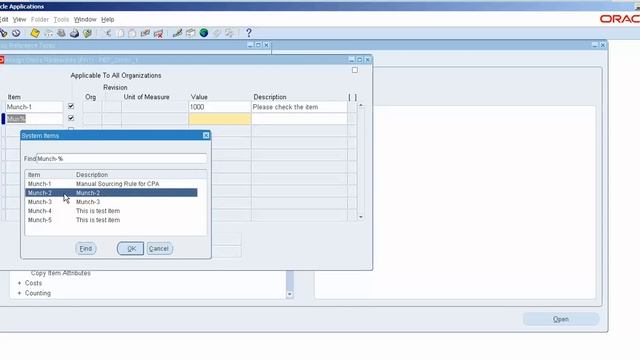640x360 pixels.
Task: Click the item grid scroll-down arrow
Action: [361, 217]
